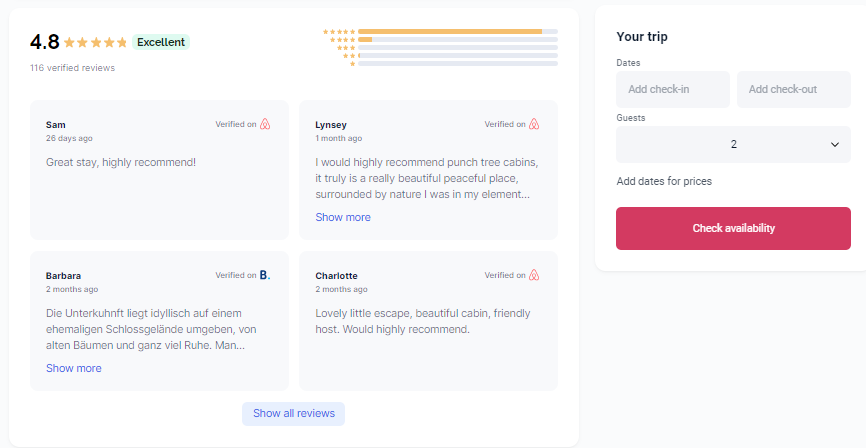This screenshot has height=448, width=866.
Task: Click Show all reviews button
Action: (293, 413)
